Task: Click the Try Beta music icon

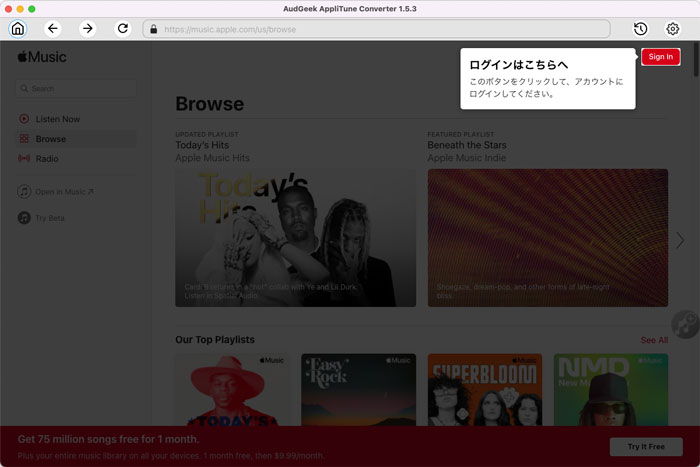Action: [x=24, y=218]
